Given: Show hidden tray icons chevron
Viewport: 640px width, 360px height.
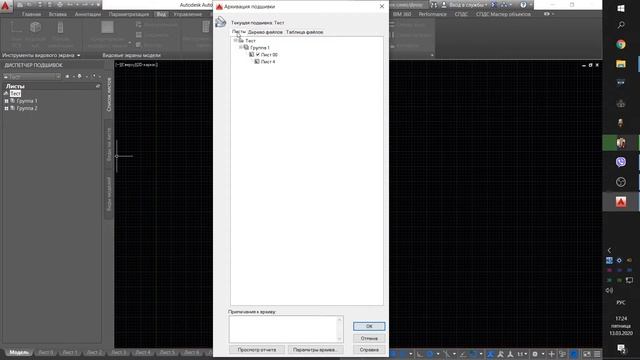Looking at the screenshot, I should [x=609, y=250].
